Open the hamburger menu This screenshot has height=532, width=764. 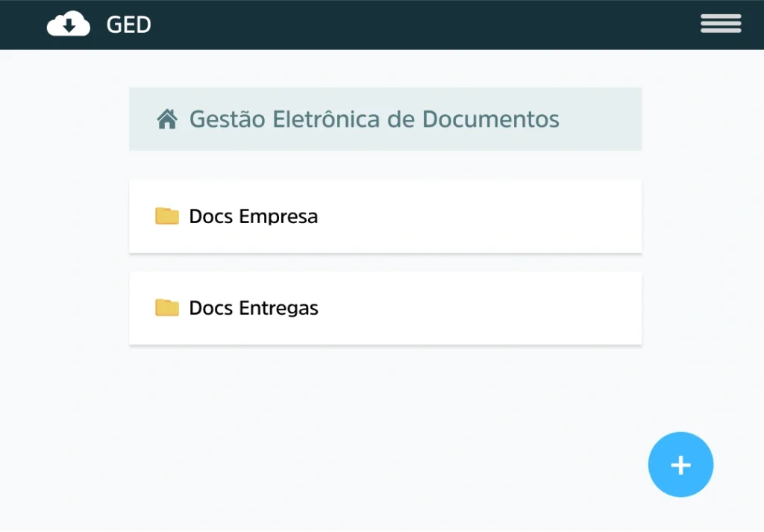click(721, 24)
